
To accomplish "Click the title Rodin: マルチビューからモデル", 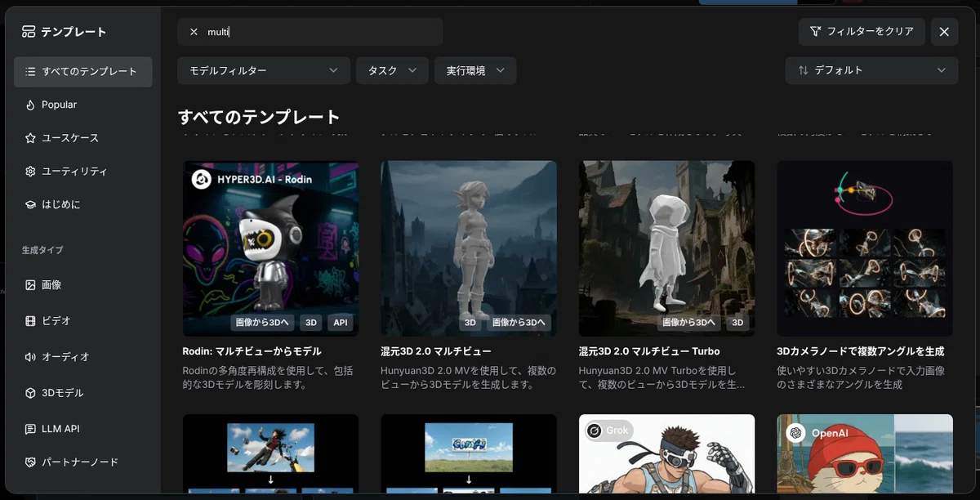I will click(252, 351).
